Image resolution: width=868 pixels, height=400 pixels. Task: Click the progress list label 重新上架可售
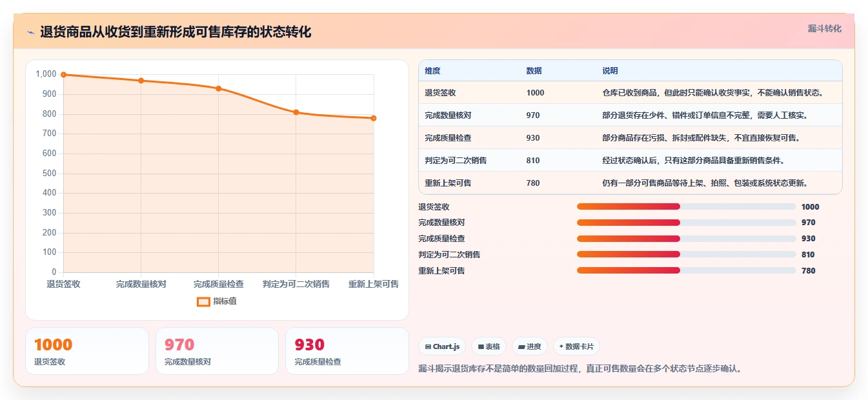(441, 271)
